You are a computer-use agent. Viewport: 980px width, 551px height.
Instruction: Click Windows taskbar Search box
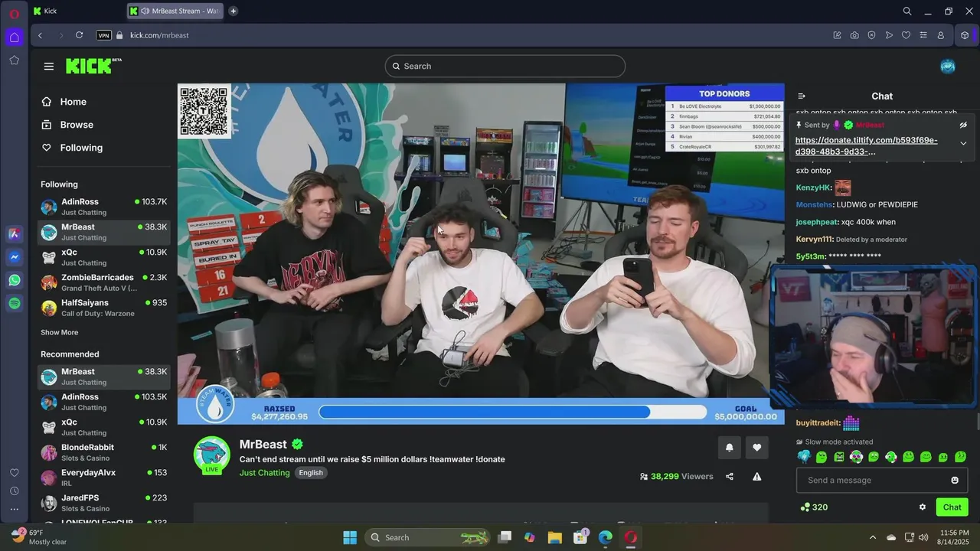(x=427, y=537)
